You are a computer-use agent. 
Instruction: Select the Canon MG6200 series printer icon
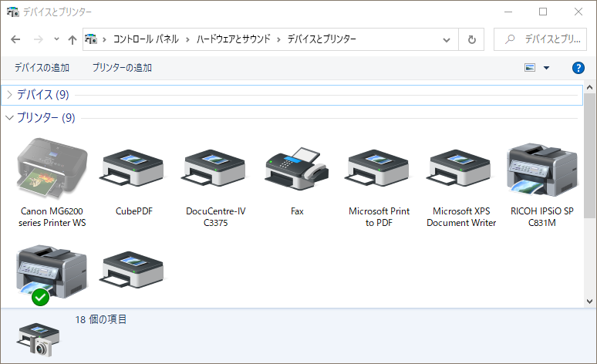coord(52,168)
